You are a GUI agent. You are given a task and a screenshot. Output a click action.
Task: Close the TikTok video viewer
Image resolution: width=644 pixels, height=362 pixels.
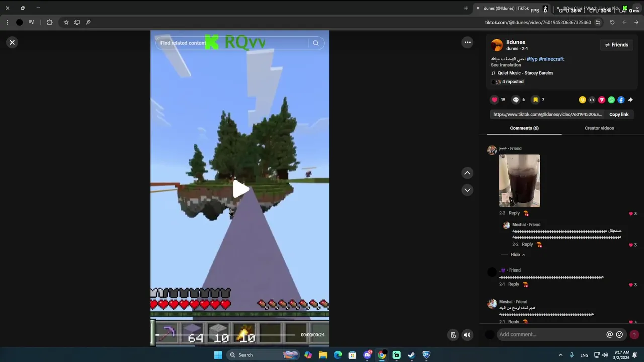pos(12,43)
